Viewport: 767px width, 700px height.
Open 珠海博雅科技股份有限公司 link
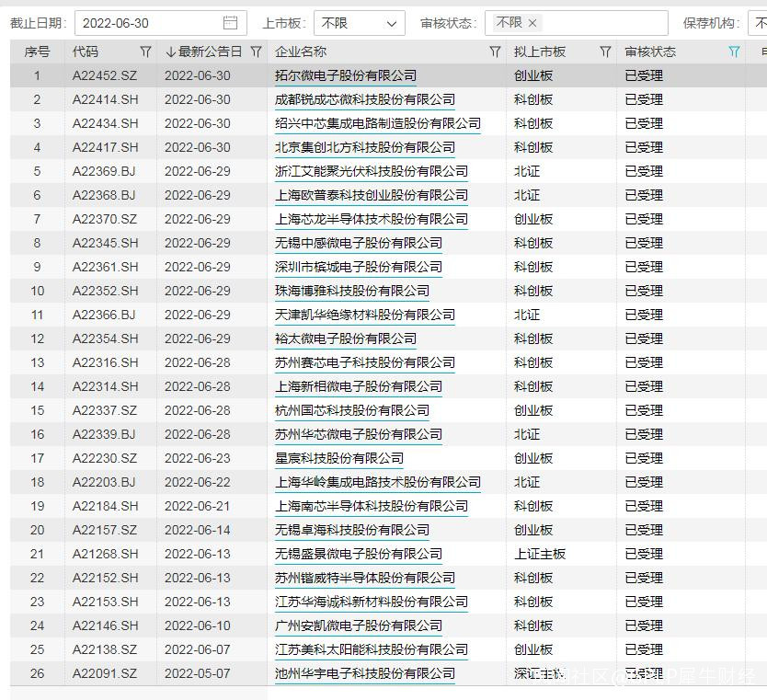click(x=351, y=291)
